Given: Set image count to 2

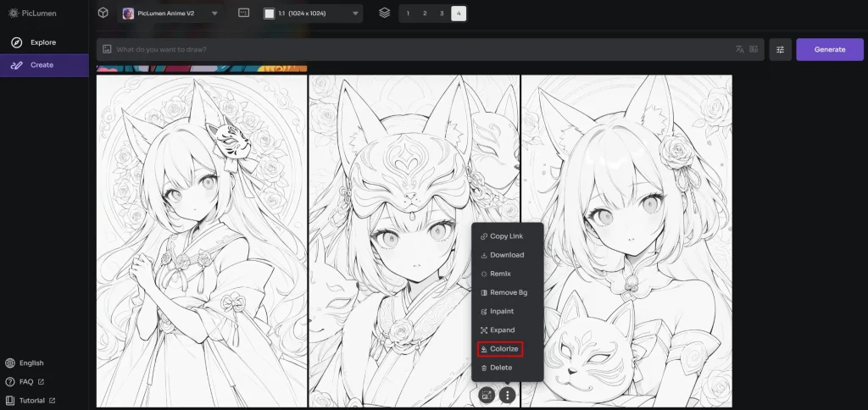Looking at the screenshot, I should click(x=425, y=14).
